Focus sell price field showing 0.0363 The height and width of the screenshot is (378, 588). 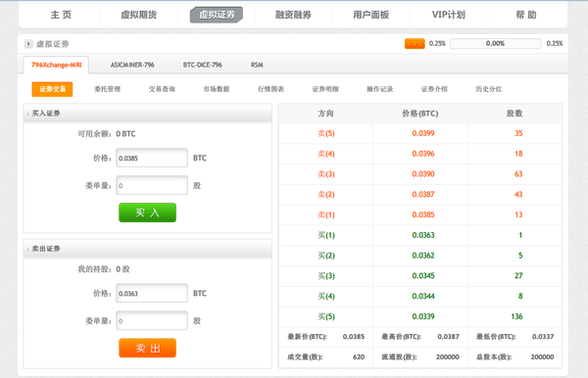coord(152,294)
